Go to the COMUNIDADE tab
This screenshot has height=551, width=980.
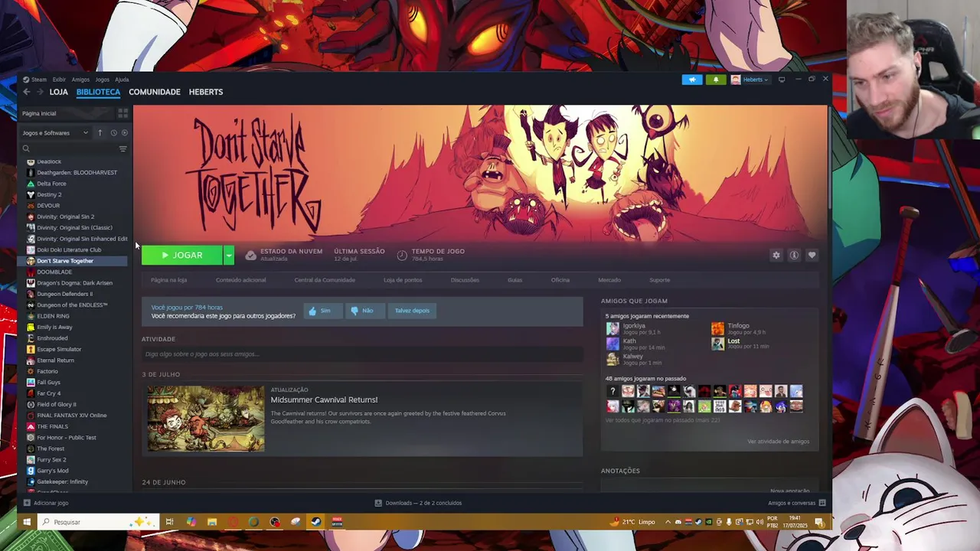[155, 92]
